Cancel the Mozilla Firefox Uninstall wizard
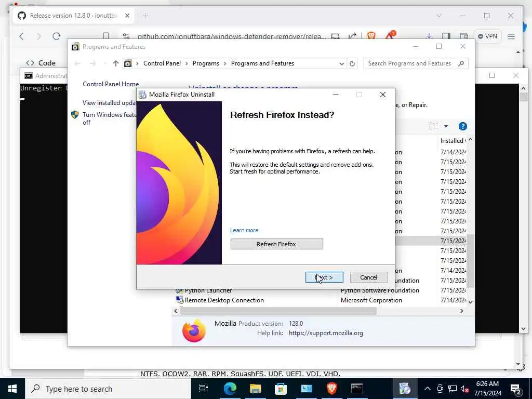This screenshot has width=532, height=399. point(368,277)
